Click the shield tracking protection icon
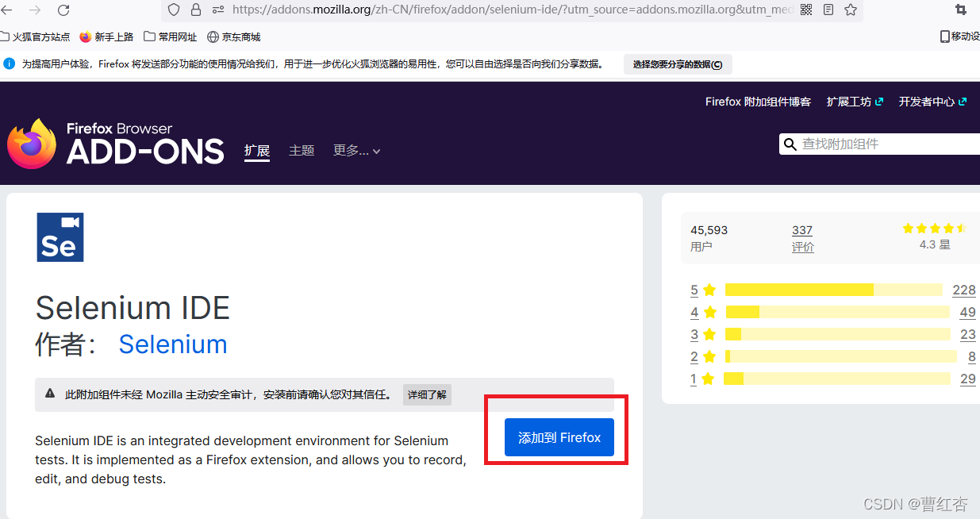980x519 pixels. click(174, 10)
